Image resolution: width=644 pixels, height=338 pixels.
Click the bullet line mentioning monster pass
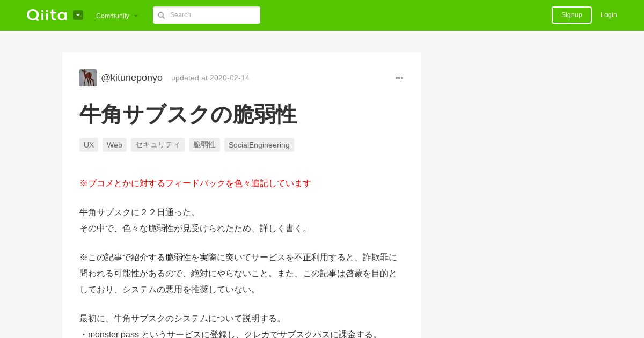coord(231,334)
